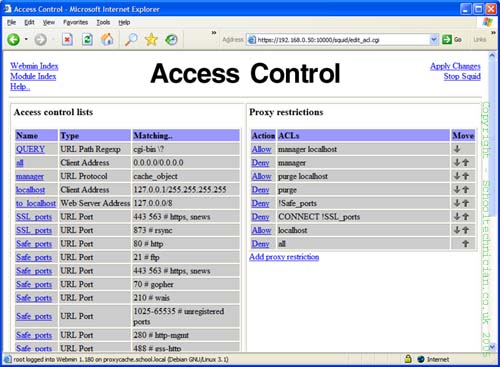Refresh the page using the Refresh icon
This screenshot has width=500, height=367.
point(87,40)
